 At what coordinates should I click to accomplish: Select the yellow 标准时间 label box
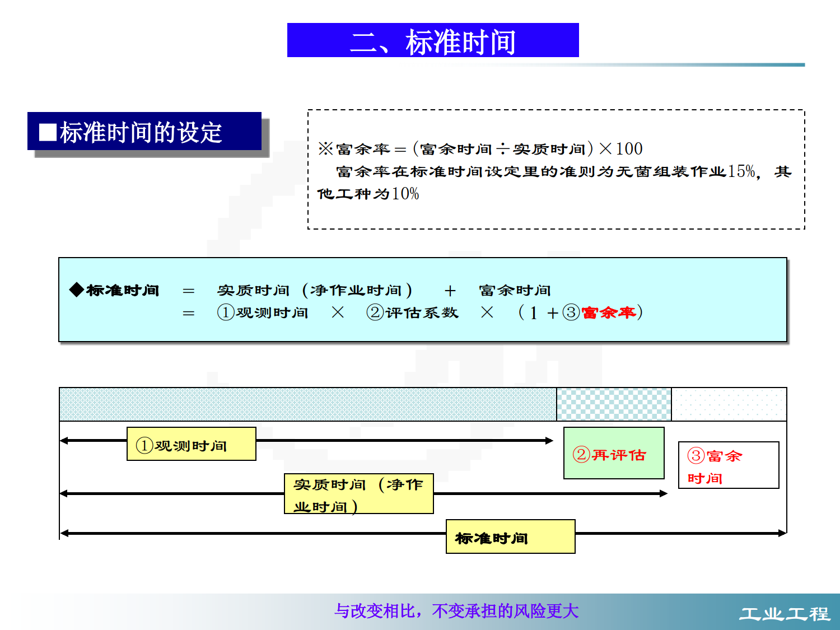[x=511, y=536]
